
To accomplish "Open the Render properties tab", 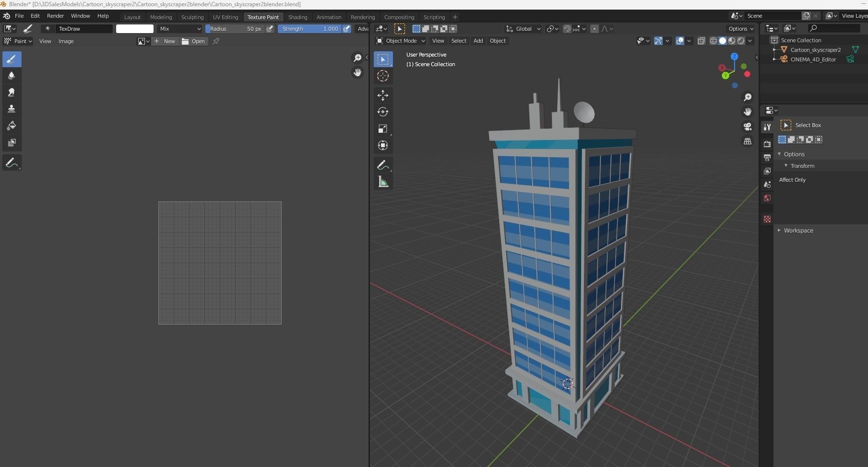I will click(x=767, y=144).
